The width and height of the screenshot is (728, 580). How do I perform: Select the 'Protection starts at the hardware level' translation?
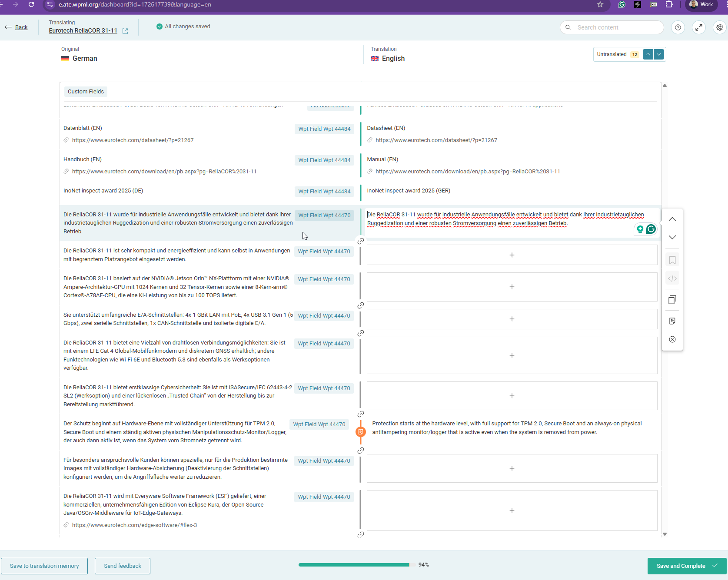[x=507, y=428]
